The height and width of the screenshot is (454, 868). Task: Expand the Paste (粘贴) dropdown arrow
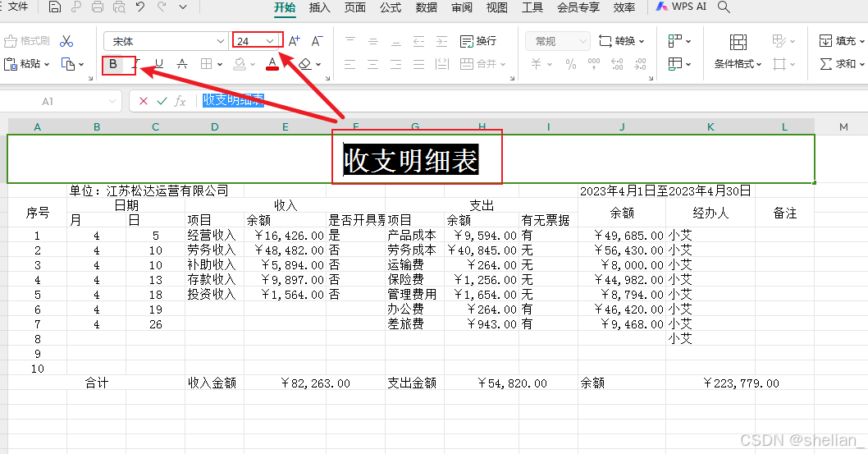(47, 65)
